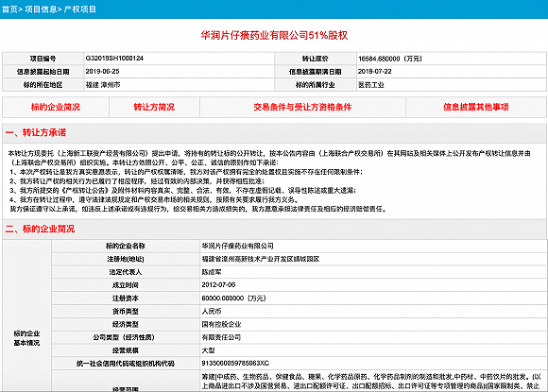Click the business scope text starting 筹建
Image resolution: width=548 pixels, height=392 pixels.
coord(371,382)
